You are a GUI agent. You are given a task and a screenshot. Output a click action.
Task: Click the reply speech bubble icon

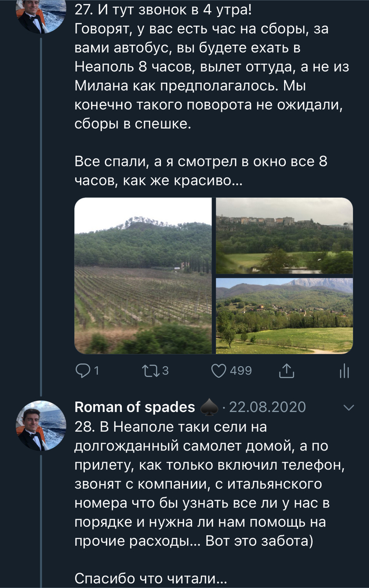[83, 371]
